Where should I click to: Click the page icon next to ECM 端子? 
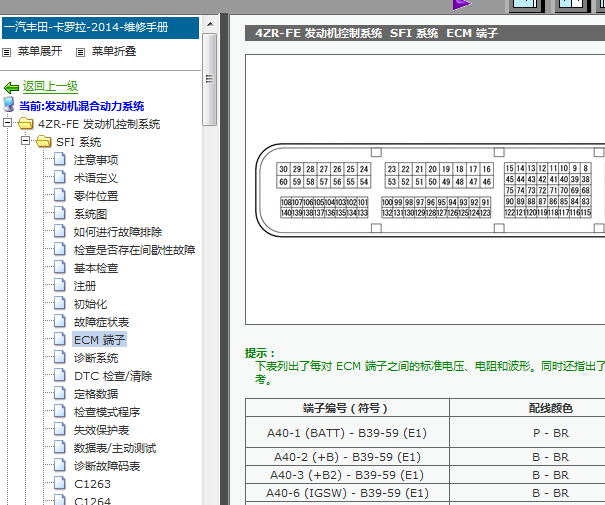(60, 339)
